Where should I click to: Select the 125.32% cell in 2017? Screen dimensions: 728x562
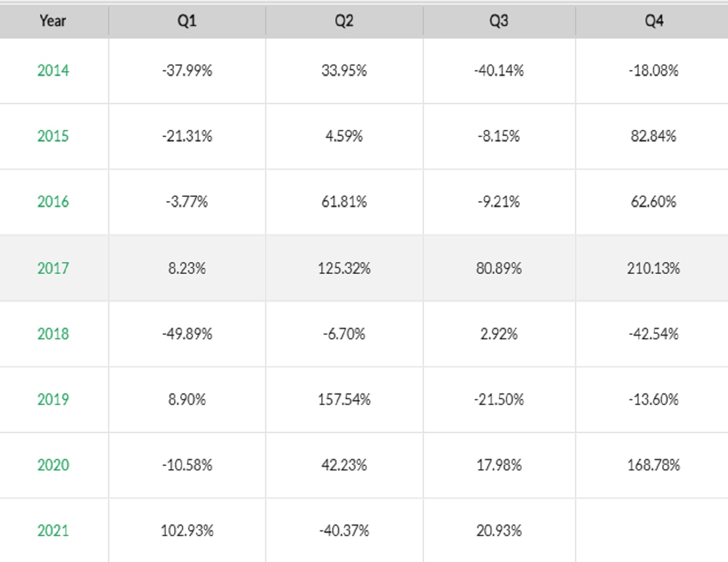(x=344, y=268)
